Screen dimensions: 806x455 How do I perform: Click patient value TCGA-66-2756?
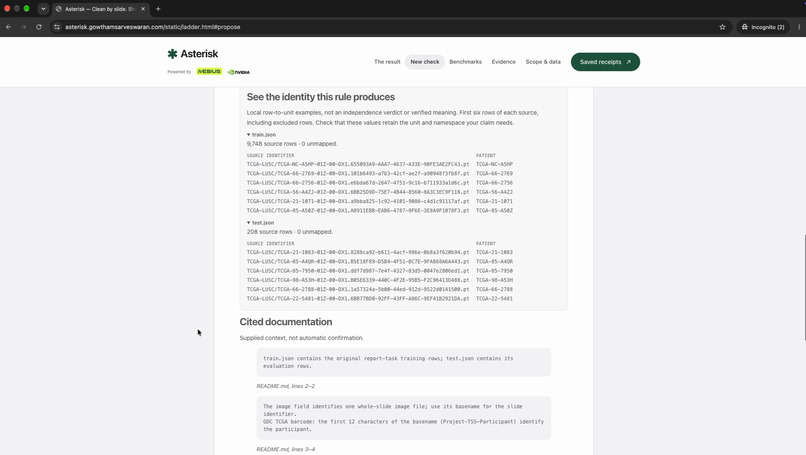point(494,183)
